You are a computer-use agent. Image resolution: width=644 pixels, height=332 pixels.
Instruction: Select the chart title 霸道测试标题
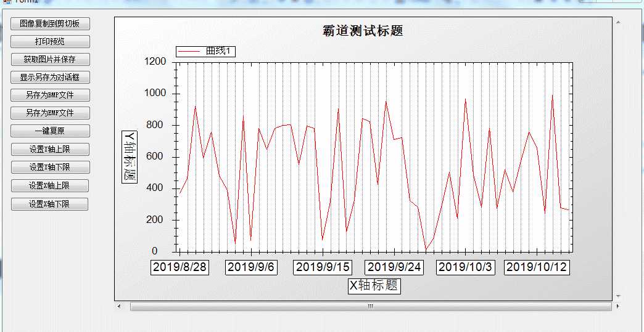363,30
